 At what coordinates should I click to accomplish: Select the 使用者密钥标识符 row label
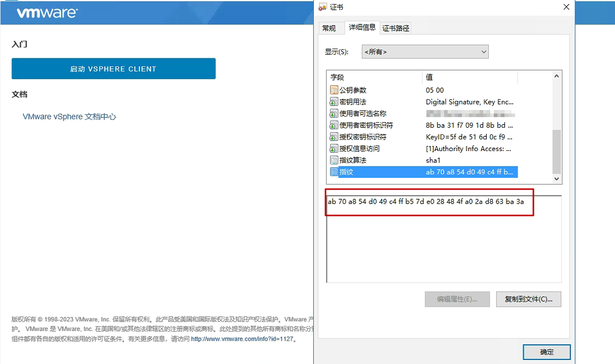[366, 125]
